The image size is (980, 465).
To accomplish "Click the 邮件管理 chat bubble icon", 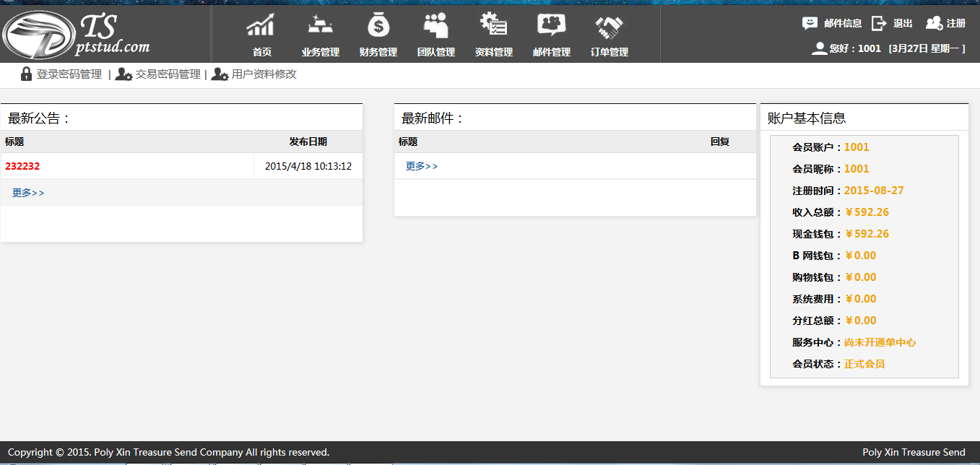I will point(552,26).
